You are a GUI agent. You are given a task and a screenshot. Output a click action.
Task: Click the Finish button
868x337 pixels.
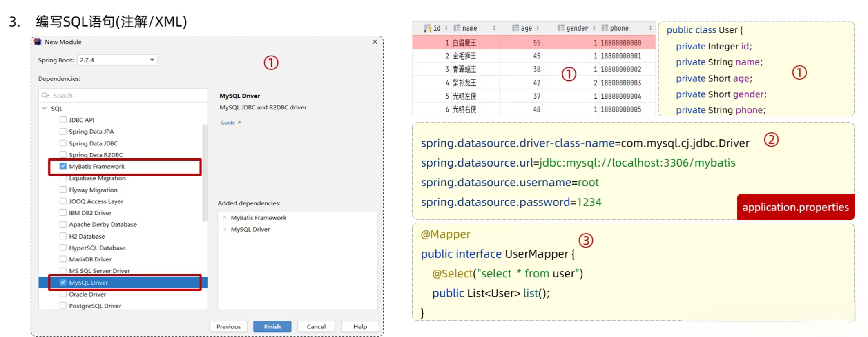272,326
